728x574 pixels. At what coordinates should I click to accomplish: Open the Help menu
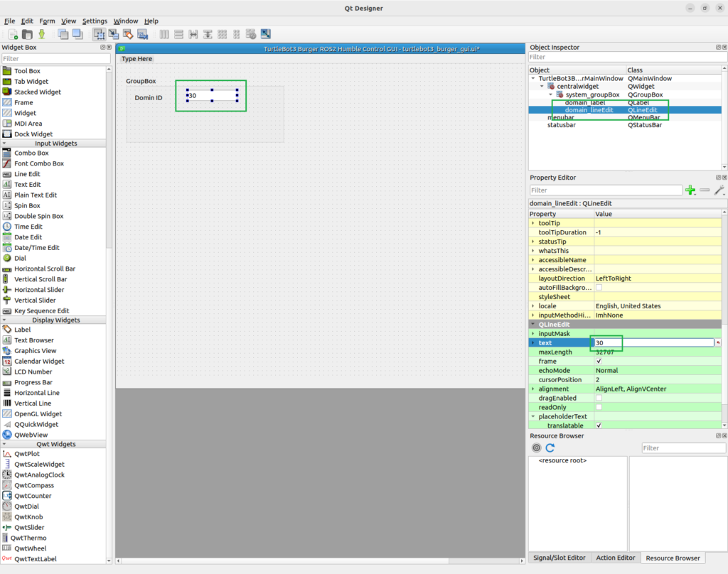(151, 21)
